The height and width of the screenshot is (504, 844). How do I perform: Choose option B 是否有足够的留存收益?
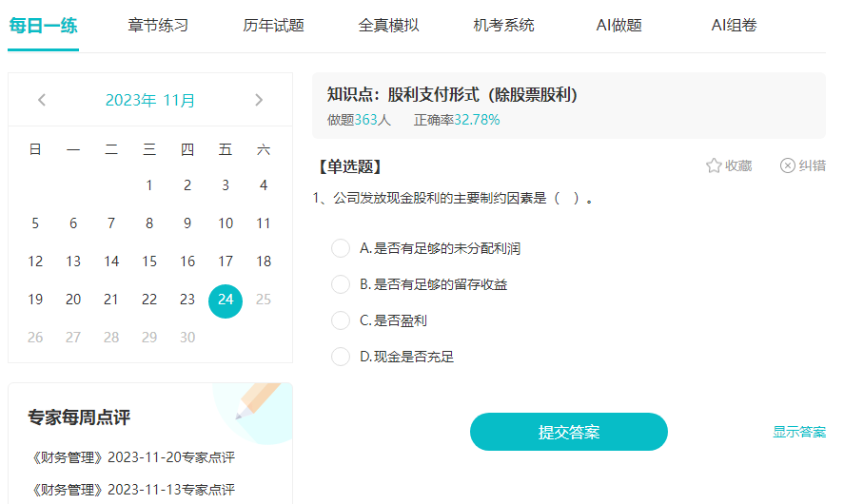(341, 284)
